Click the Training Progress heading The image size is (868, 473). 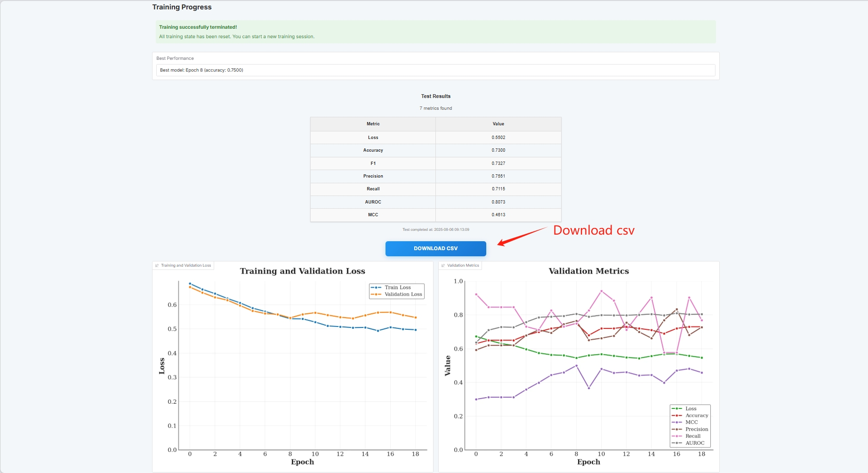click(182, 7)
